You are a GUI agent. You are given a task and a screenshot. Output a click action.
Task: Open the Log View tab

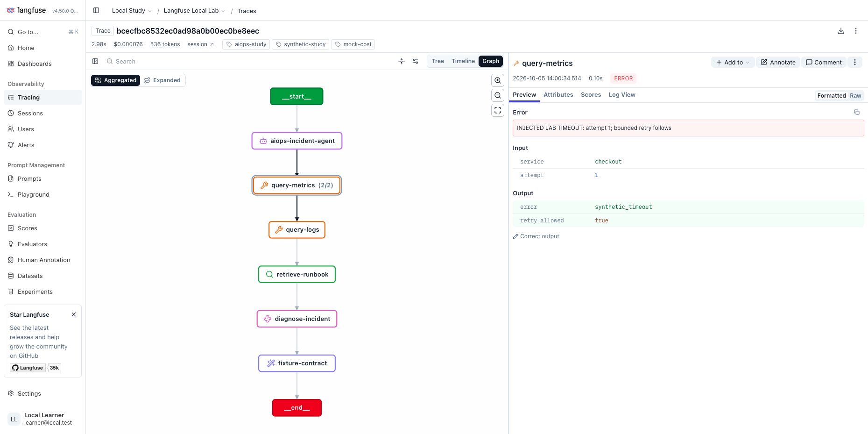tap(622, 95)
